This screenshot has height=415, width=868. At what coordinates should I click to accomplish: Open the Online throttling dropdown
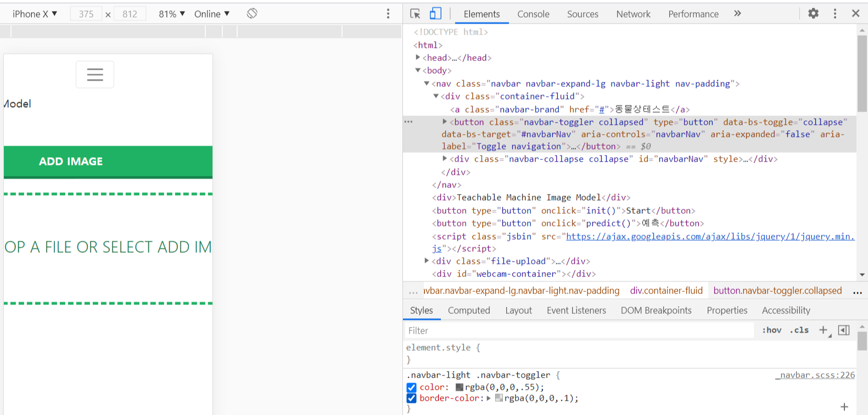[x=212, y=14]
